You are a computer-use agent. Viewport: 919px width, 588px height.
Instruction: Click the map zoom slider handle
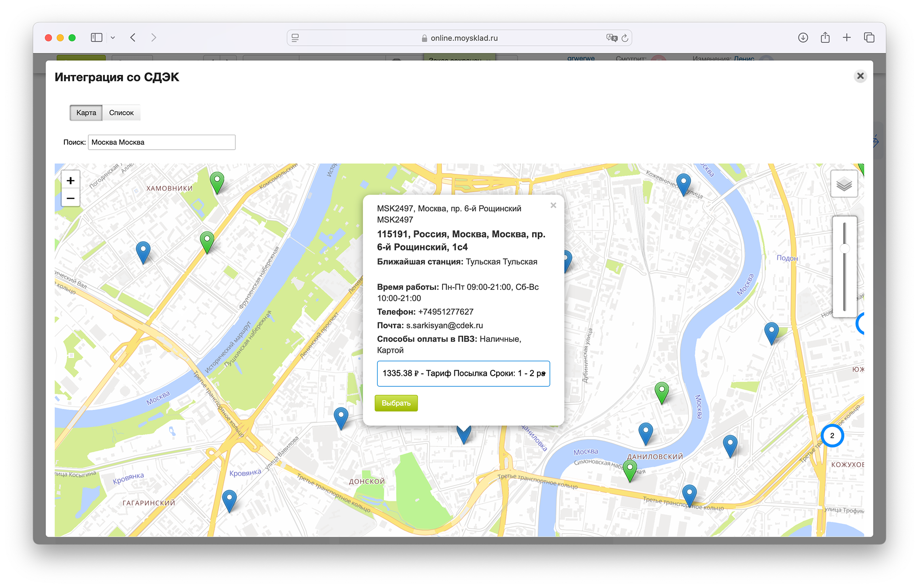845,249
